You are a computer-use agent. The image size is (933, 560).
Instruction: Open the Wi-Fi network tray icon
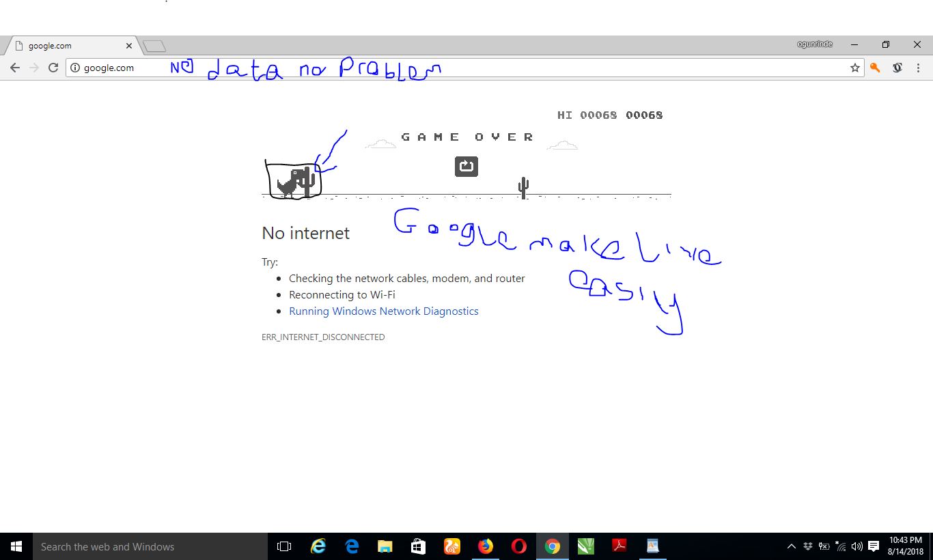point(841,546)
